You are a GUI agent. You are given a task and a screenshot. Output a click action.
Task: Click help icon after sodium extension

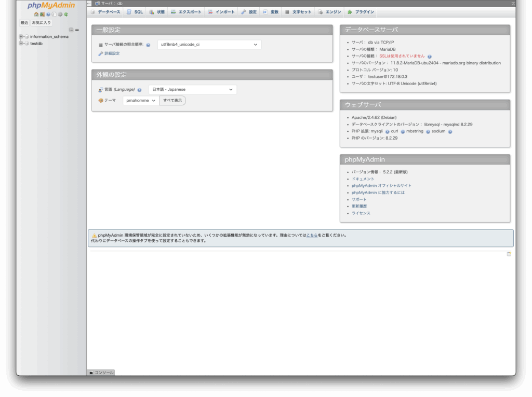(450, 131)
